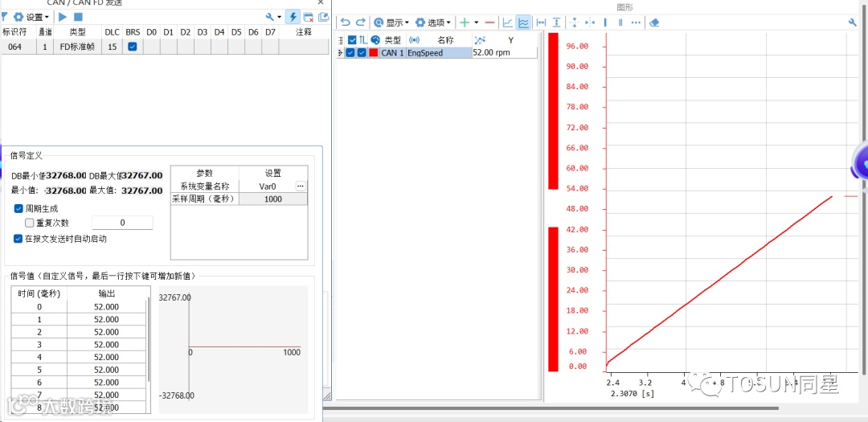Select the EngSpeed signal name
The width and height of the screenshot is (868, 422).
click(425, 52)
